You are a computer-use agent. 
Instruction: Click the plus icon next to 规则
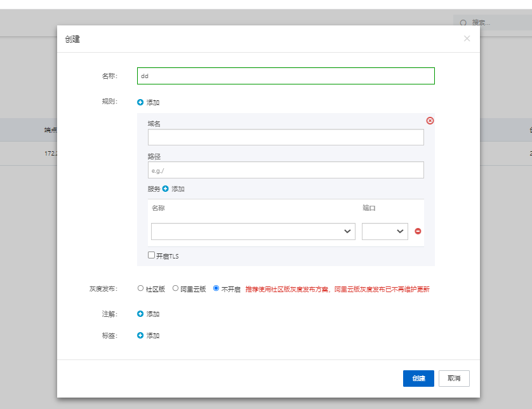pos(140,102)
